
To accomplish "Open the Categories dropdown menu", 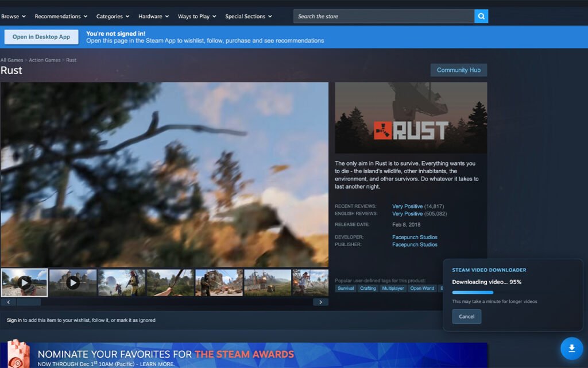I will click(x=113, y=16).
